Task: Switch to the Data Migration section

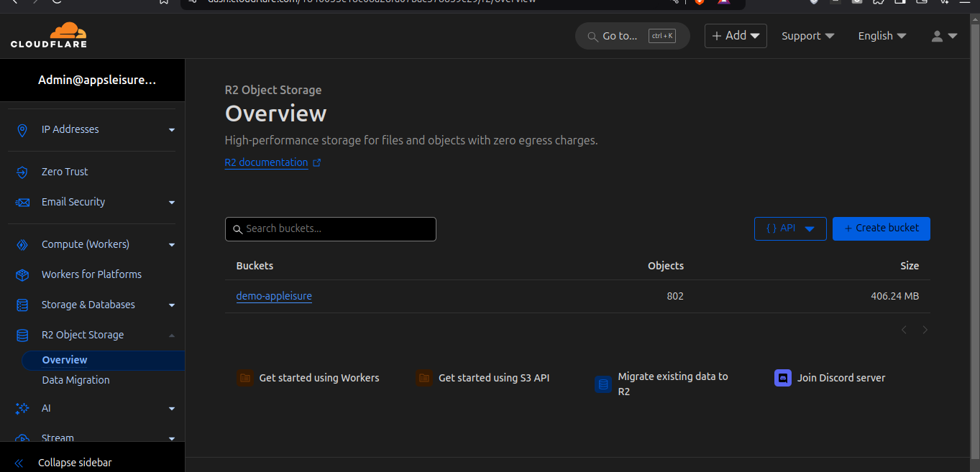Action: pos(75,379)
